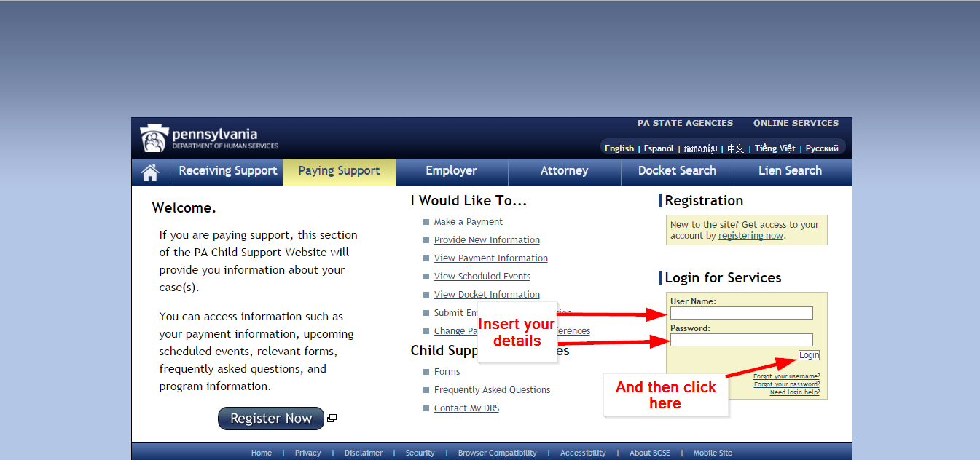Click the Pennsylvania Department of Human Services logo
The image size is (980, 460).
(210, 138)
